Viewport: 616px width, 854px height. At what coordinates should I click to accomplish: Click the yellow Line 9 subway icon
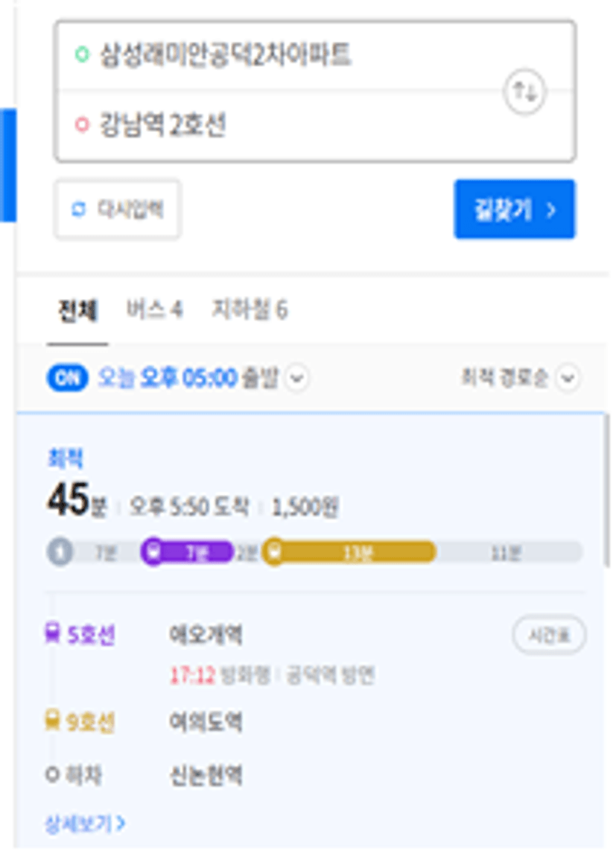52,720
